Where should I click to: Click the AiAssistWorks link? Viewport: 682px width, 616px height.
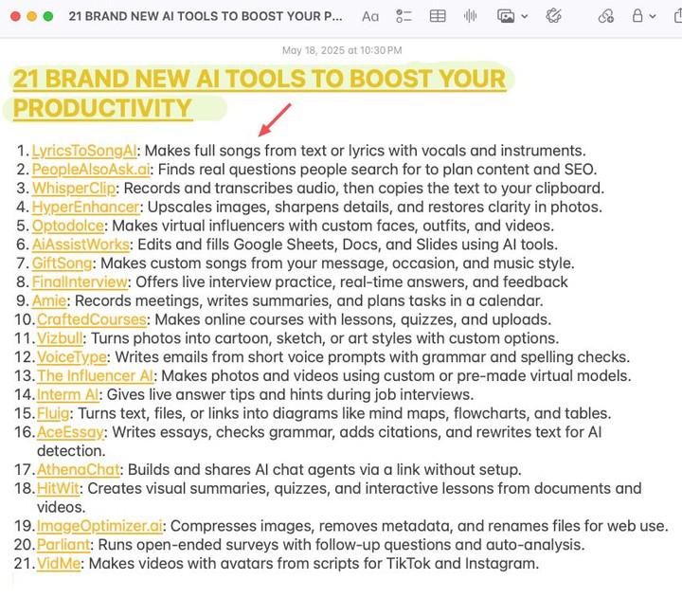(x=81, y=245)
